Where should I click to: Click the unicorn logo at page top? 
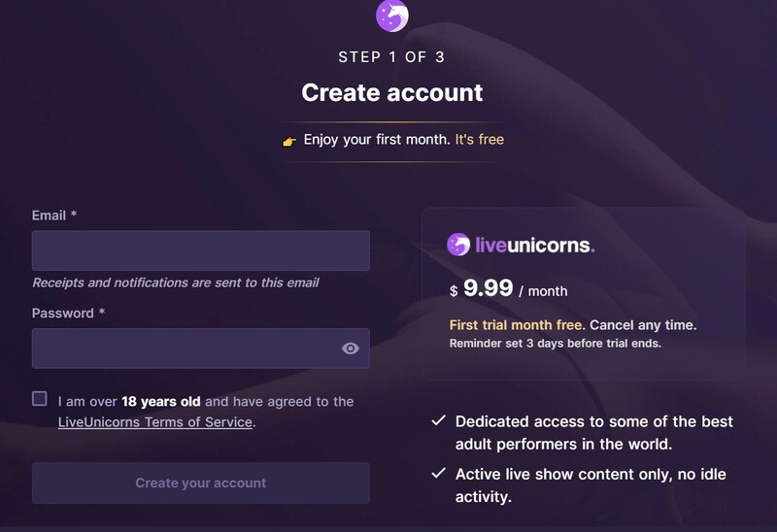(x=392, y=16)
